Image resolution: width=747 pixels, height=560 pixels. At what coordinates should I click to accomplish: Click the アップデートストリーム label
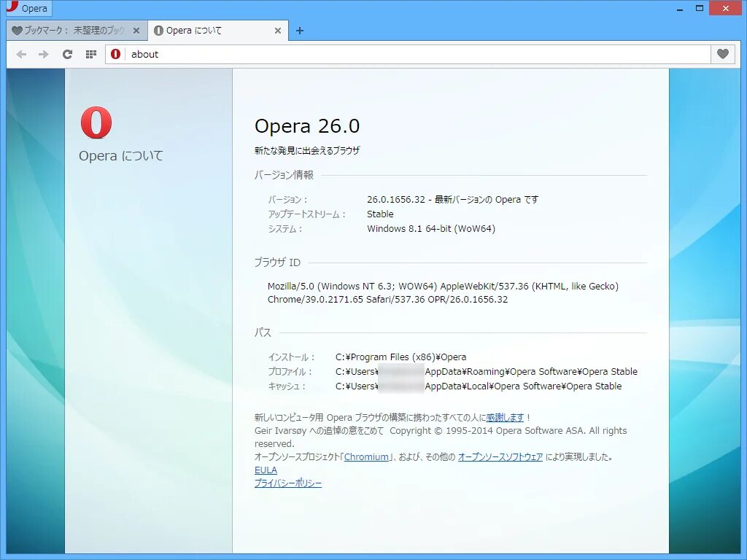tap(307, 214)
